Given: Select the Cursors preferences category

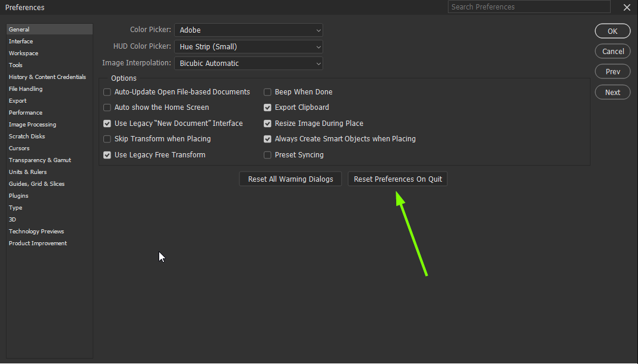Looking at the screenshot, I should click(18, 148).
